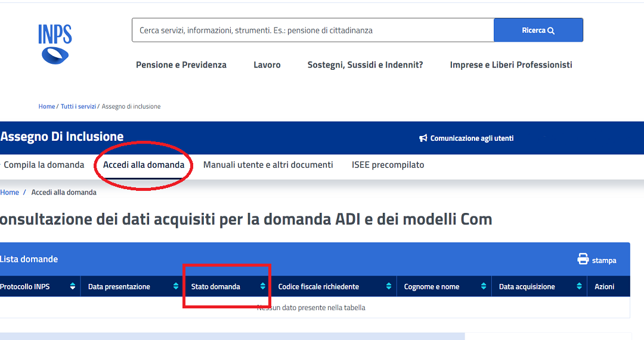Open ISEE precompilato tab
Viewport: 644px width, 340px height.
pyautogui.click(x=388, y=165)
